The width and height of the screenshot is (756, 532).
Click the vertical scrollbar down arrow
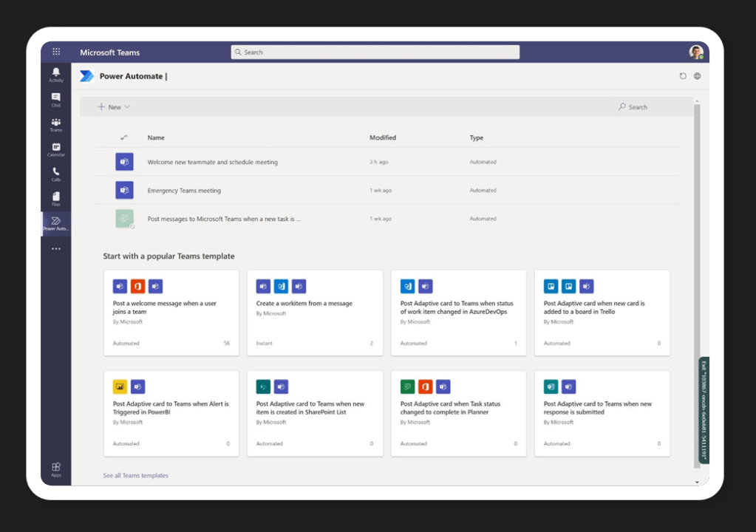(x=697, y=482)
